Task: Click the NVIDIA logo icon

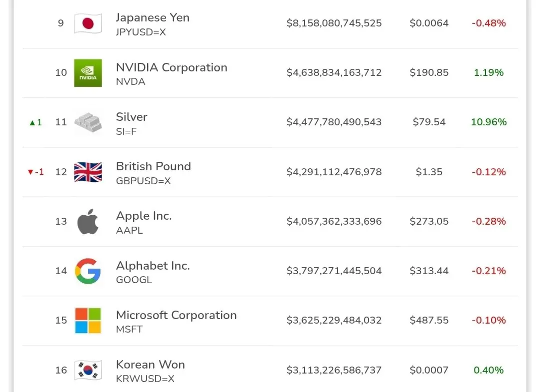Action: (x=88, y=73)
